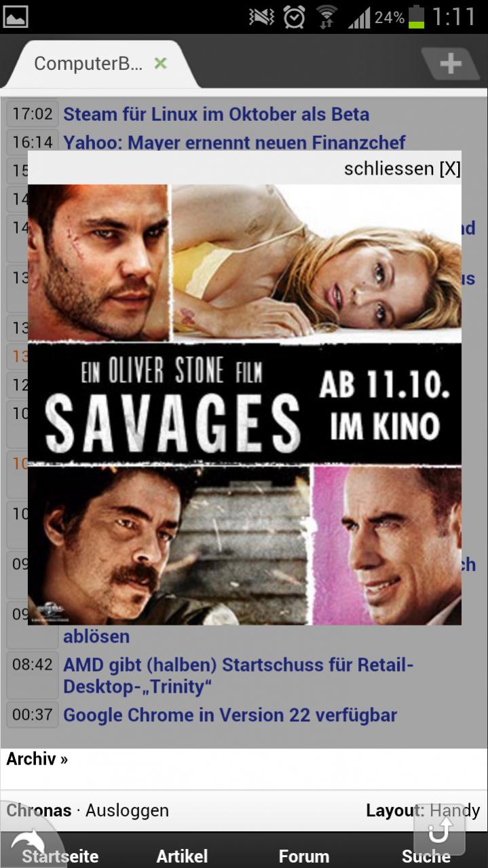The image size is (488, 868).
Task: Open Steam für Linux im Oktober article
Action: 216,114
